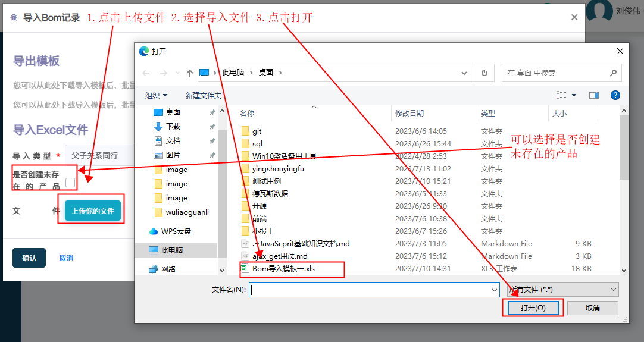Click the up-directory arrow icon
Image resolution: width=644 pixels, height=342 pixels.
tap(190, 73)
